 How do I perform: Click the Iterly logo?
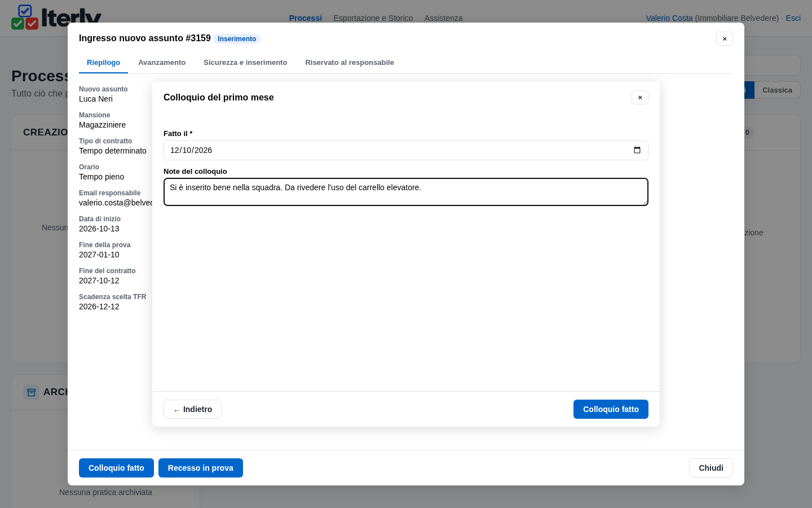(x=56, y=18)
